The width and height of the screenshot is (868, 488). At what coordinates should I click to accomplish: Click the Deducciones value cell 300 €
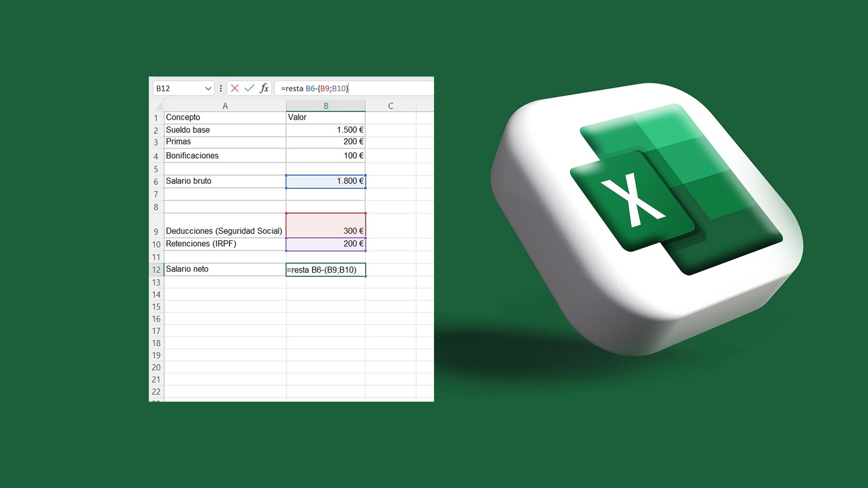coord(325,225)
